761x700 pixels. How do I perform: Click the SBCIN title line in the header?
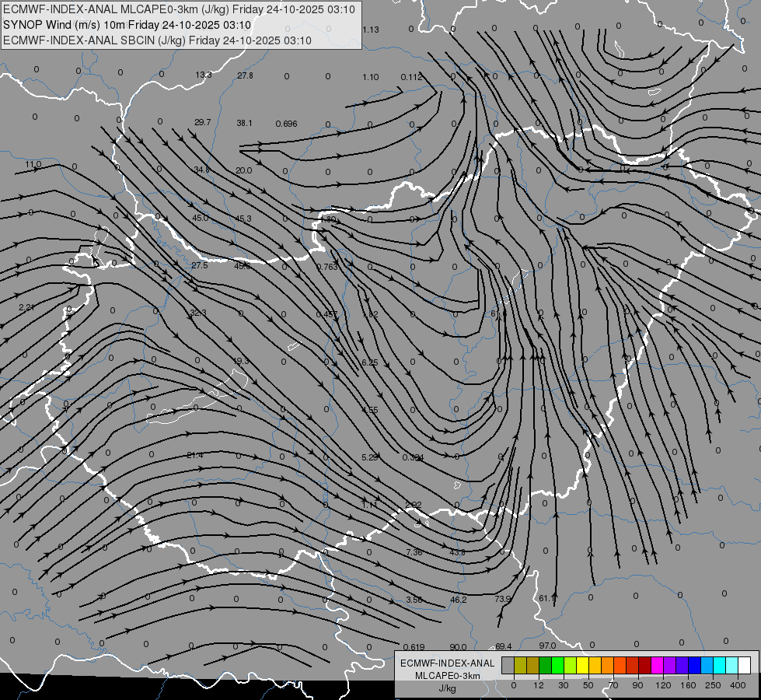(157, 40)
